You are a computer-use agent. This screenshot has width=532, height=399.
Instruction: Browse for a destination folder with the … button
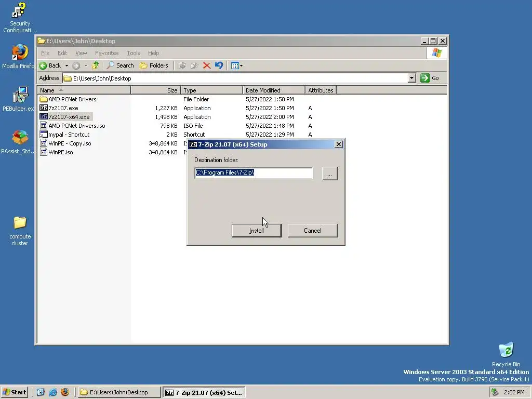(x=329, y=174)
